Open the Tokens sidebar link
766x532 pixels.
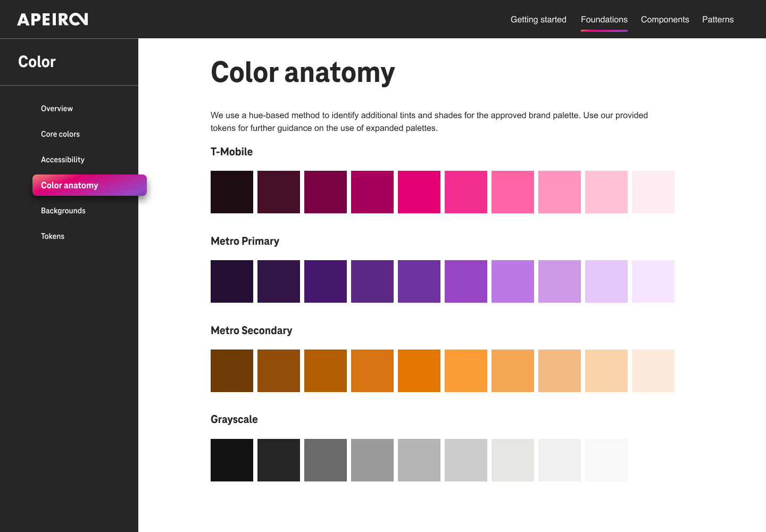click(53, 236)
